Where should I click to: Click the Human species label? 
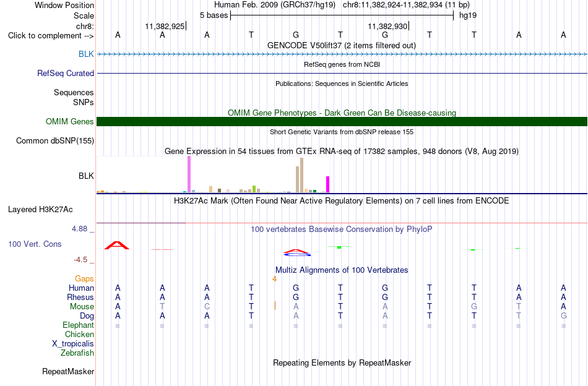[81, 288]
